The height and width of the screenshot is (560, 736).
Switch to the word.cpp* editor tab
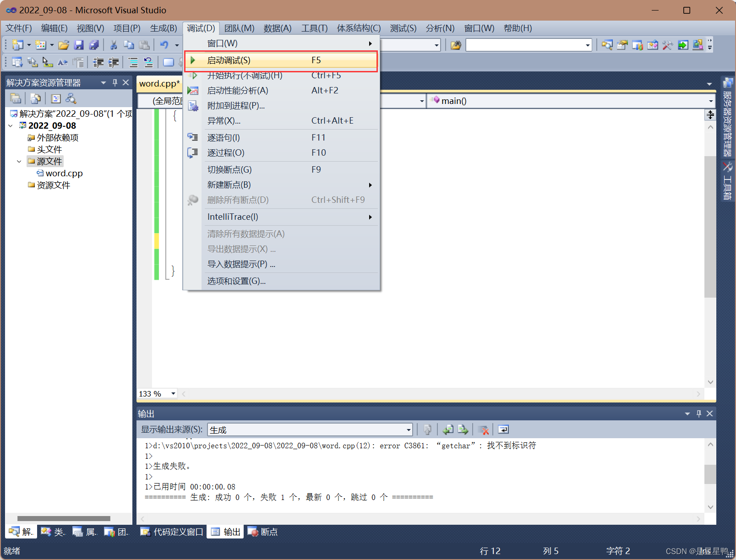tap(159, 83)
